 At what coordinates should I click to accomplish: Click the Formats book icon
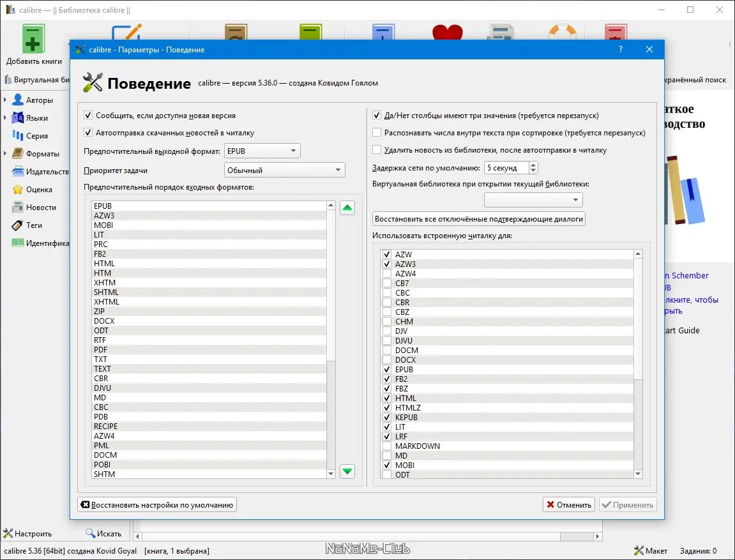click(x=18, y=153)
